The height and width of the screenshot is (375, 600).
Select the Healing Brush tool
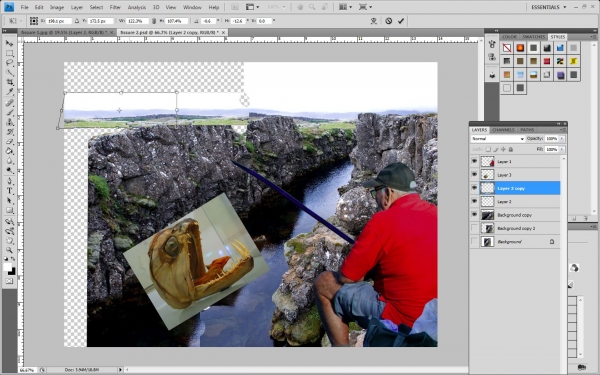point(9,103)
